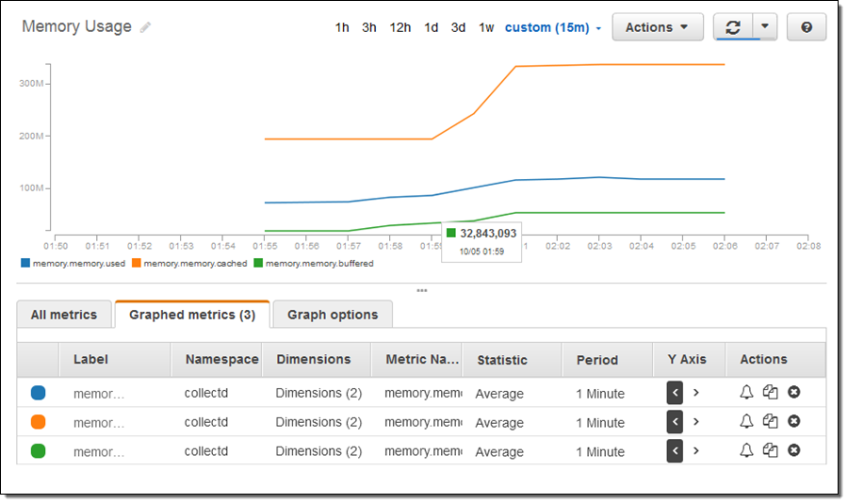Switch to the All metrics tab

click(64, 315)
